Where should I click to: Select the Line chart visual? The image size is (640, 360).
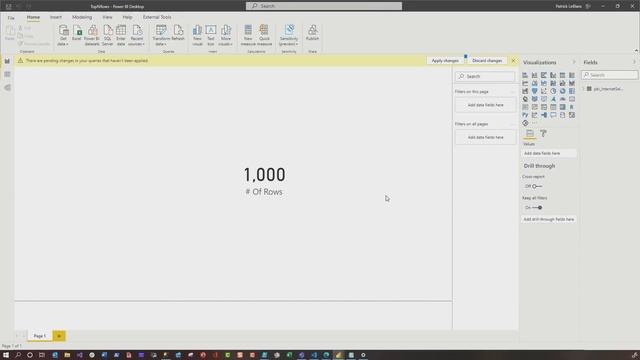click(x=525, y=83)
